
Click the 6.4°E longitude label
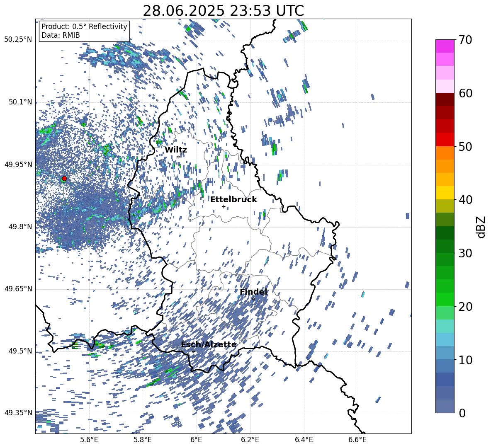304,440
